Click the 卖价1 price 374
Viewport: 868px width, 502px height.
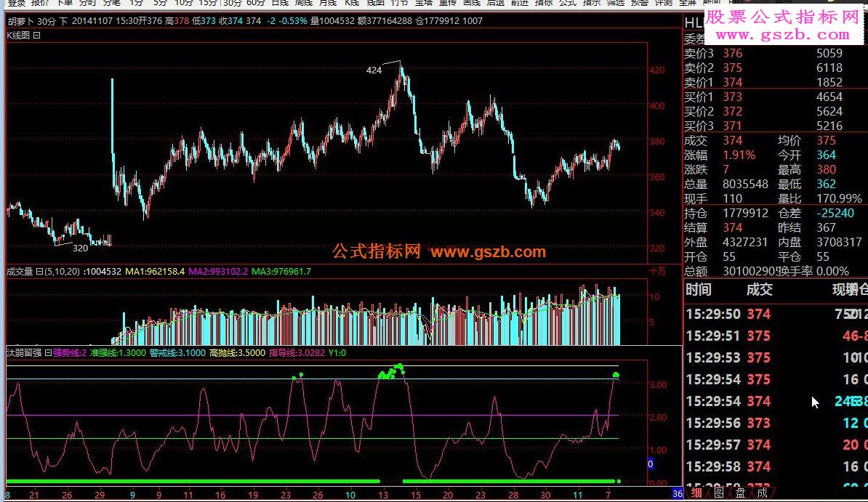point(732,83)
